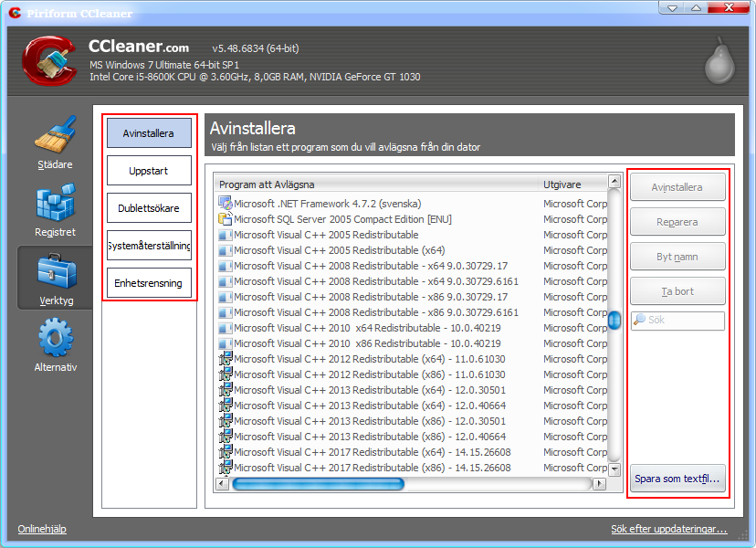
Task: Open the Alternativ gear icon
Action: (56, 338)
